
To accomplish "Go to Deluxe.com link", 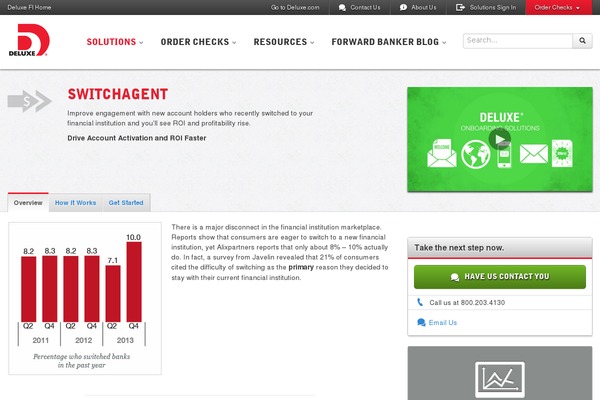I will coord(295,7).
